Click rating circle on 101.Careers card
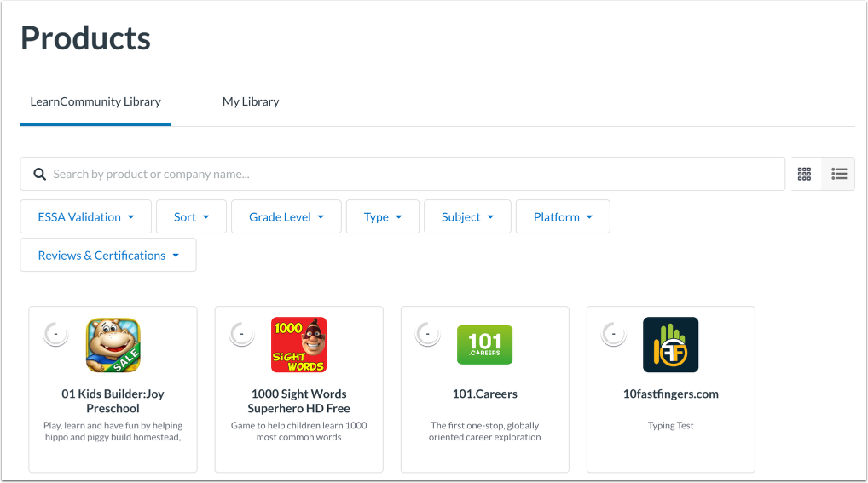The width and height of the screenshot is (868, 483). 427,334
